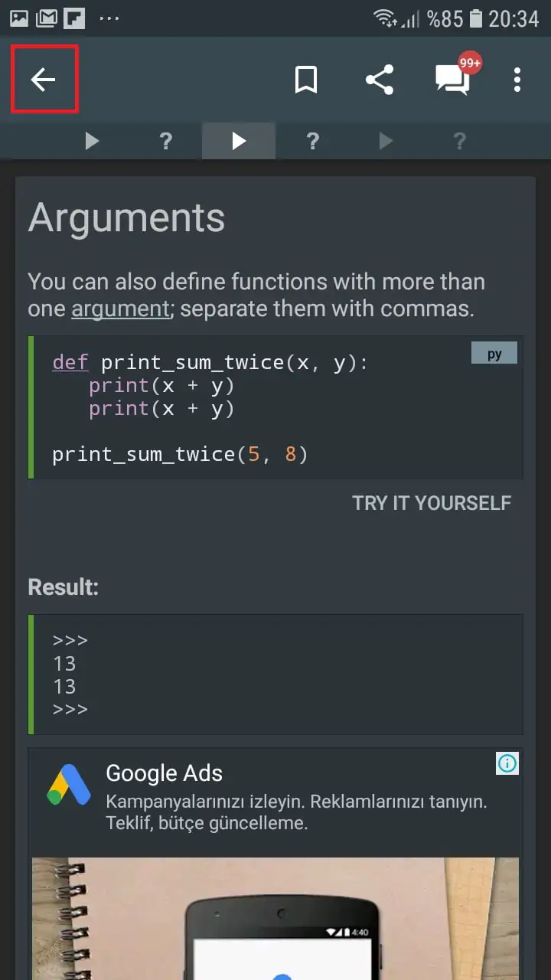The image size is (551, 980).
Task: Tap the dimmed last quiz step
Action: 459,141
